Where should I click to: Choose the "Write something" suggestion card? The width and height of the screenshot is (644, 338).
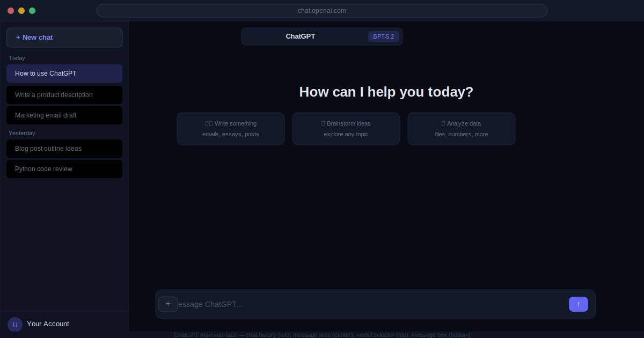(x=231, y=129)
